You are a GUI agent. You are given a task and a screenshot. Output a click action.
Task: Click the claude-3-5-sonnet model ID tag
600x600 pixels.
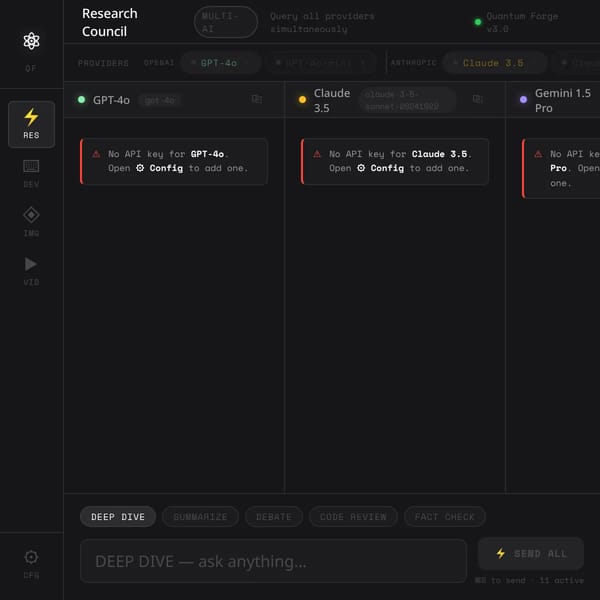[x=408, y=100]
